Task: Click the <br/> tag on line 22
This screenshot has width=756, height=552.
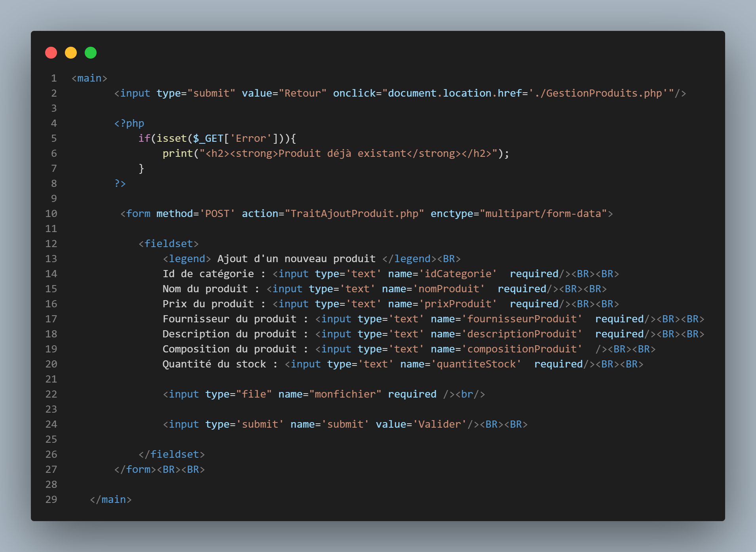Action: (x=470, y=394)
